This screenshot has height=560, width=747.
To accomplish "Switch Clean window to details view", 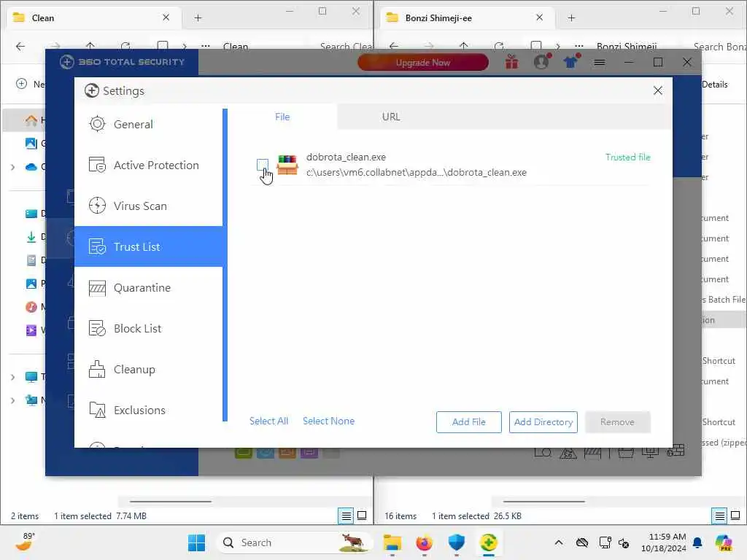I will 347,516.
